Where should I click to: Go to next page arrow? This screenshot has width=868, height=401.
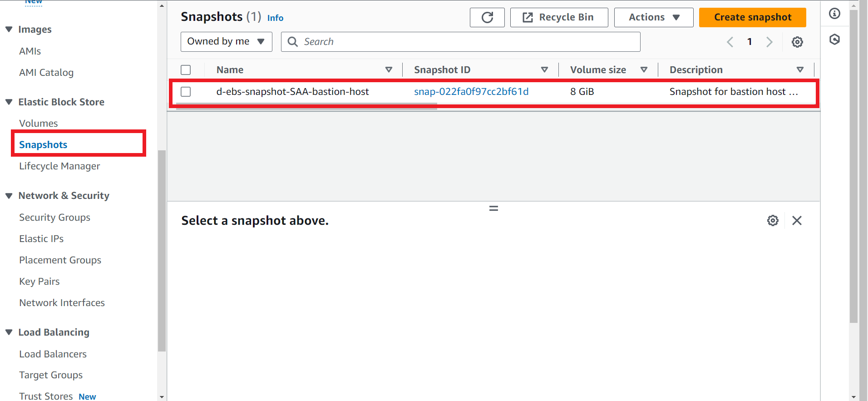click(x=769, y=42)
